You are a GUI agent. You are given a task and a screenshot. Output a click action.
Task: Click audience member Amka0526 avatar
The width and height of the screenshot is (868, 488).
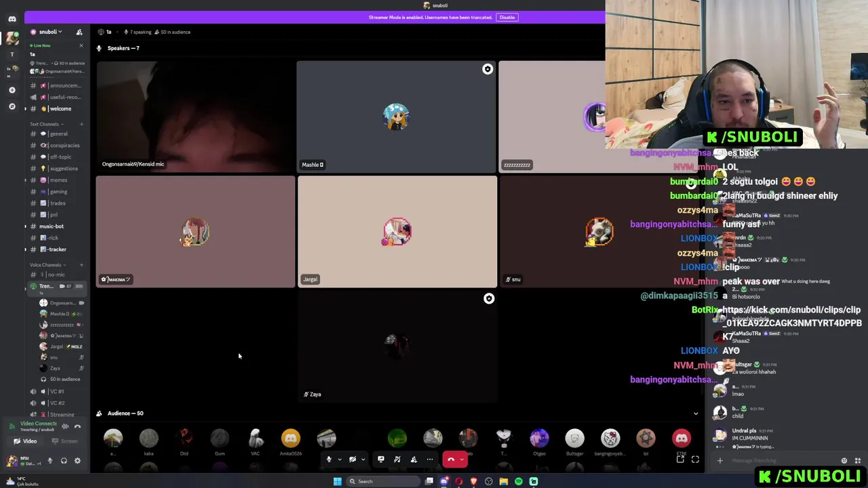coord(291,439)
